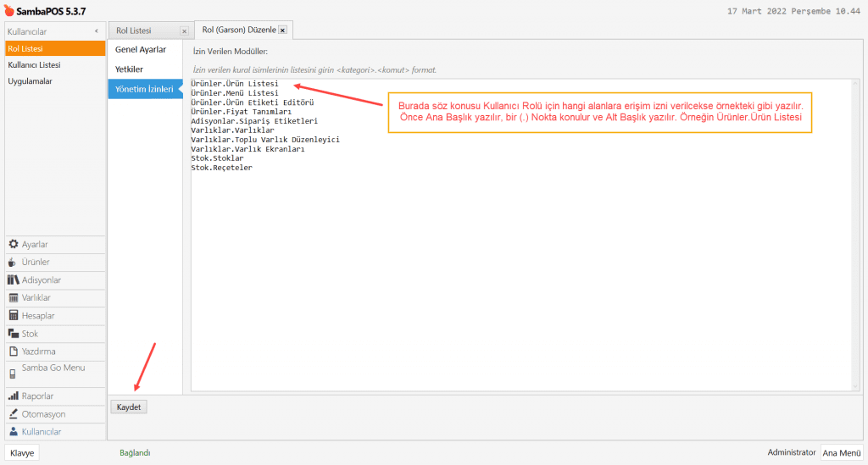Click the Samba Go Menu phone icon
Screen dimensions: 868x465
pyautogui.click(x=12, y=374)
